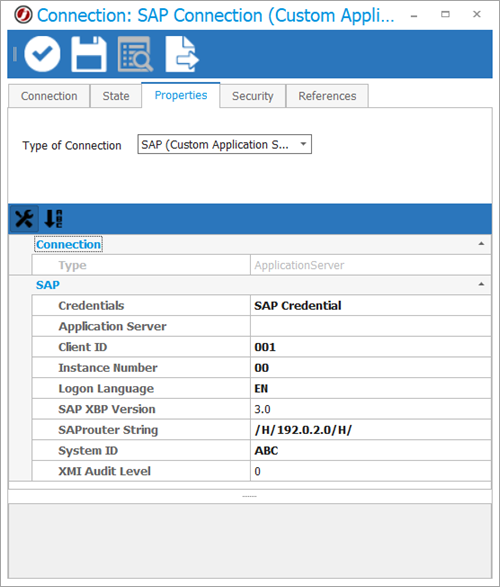Screen dimensions: 500x587
Task: Select the System ID property label
Action: 88,451
